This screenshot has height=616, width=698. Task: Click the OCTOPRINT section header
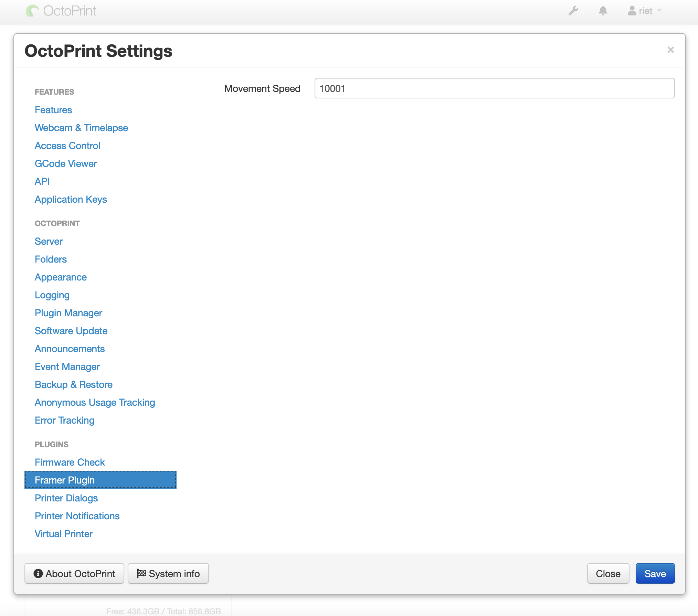pos(57,223)
